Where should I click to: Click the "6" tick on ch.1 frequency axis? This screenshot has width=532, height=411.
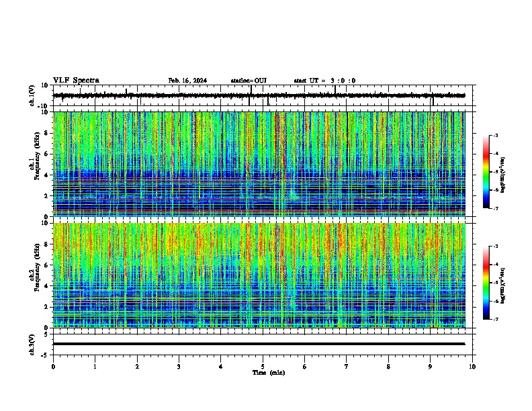point(46,154)
